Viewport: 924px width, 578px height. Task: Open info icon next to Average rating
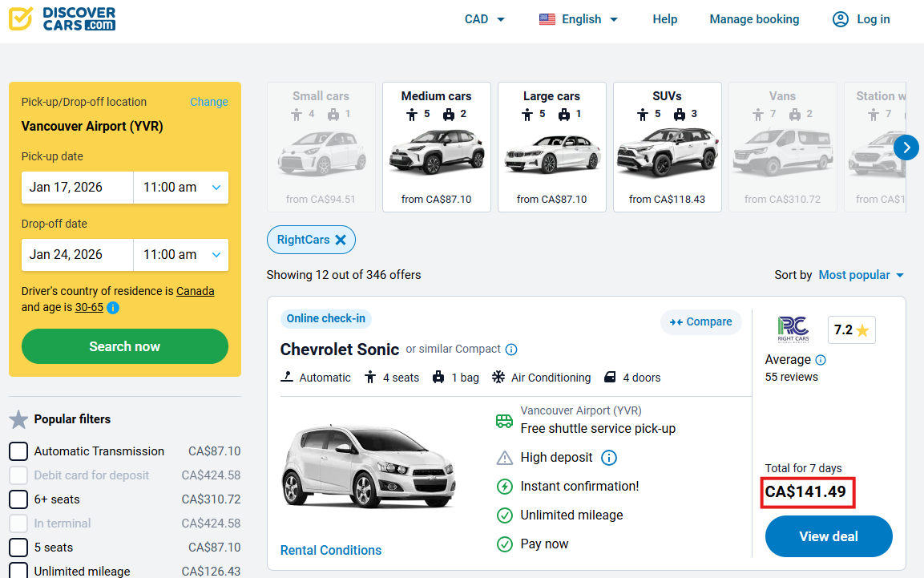(821, 360)
